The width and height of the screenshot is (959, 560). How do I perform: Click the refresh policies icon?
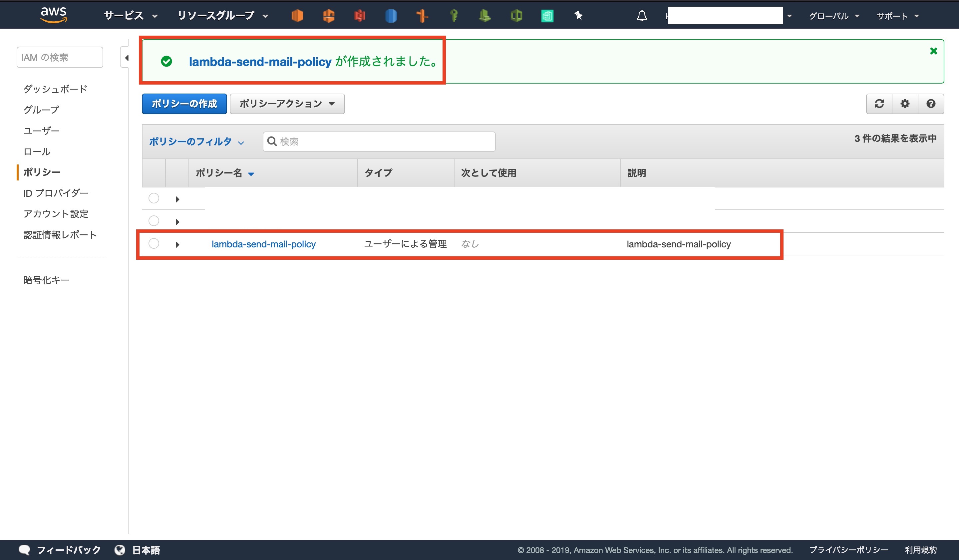coord(879,104)
